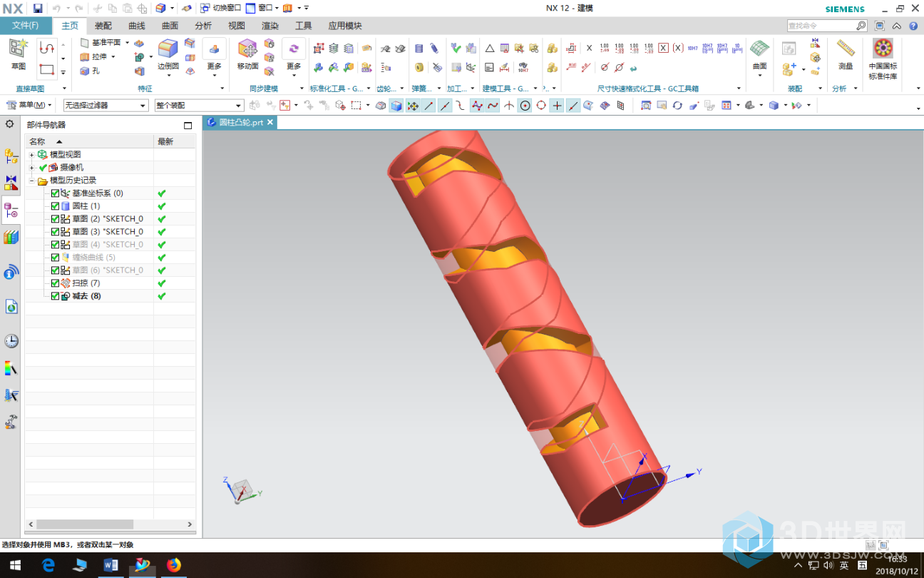Click the Save icon in title bar
Viewport: 924px width, 578px height.
coord(38,9)
